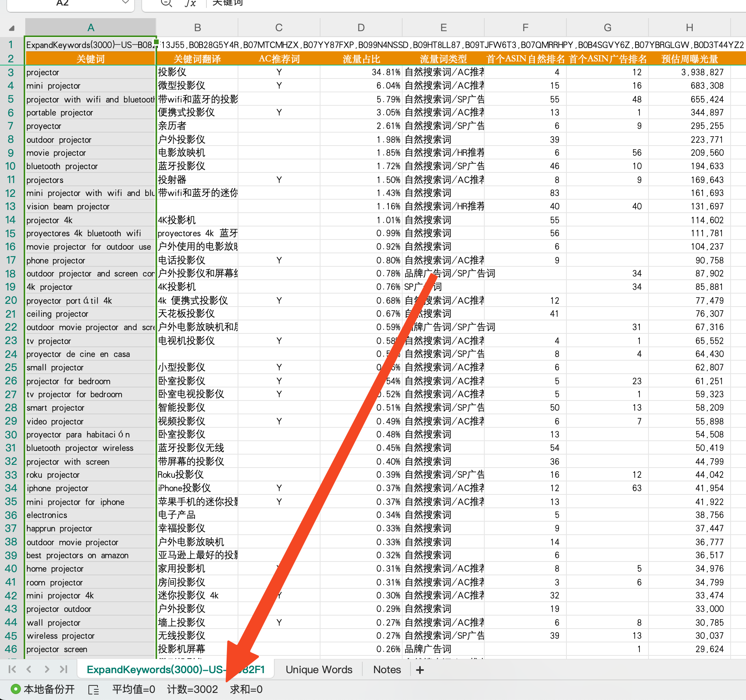Select the 智能投影仪 translation cell
746x700 pixels.
point(197,408)
